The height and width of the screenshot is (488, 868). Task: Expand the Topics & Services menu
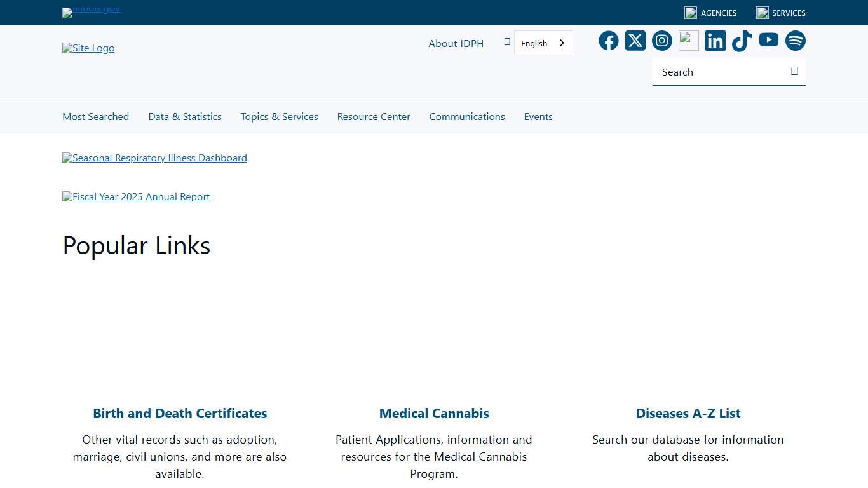279,116
